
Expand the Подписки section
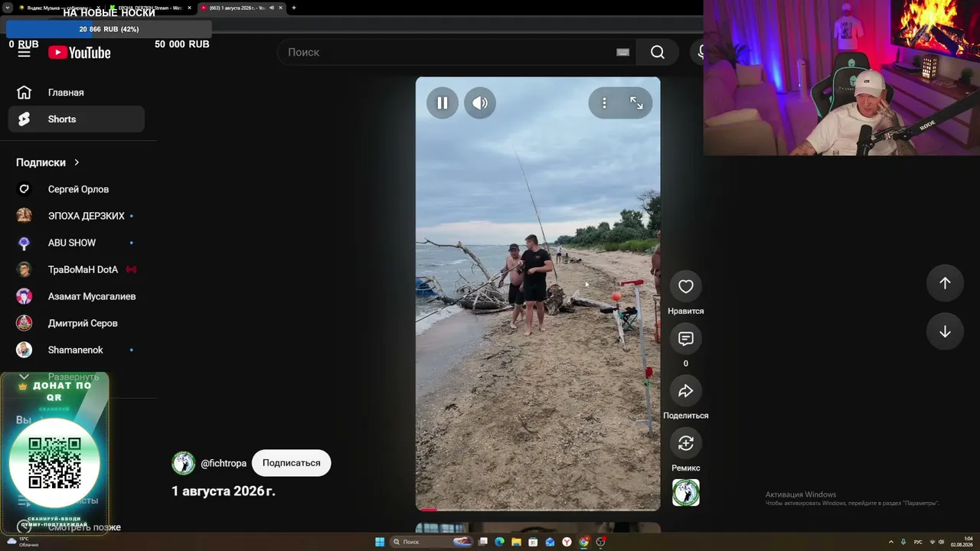[48, 162]
